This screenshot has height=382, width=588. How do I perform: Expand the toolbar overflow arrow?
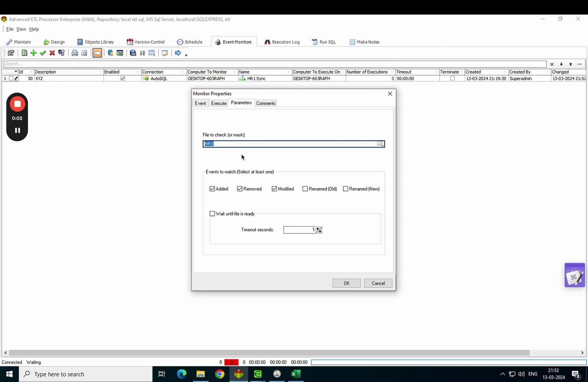(x=186, y=55)
